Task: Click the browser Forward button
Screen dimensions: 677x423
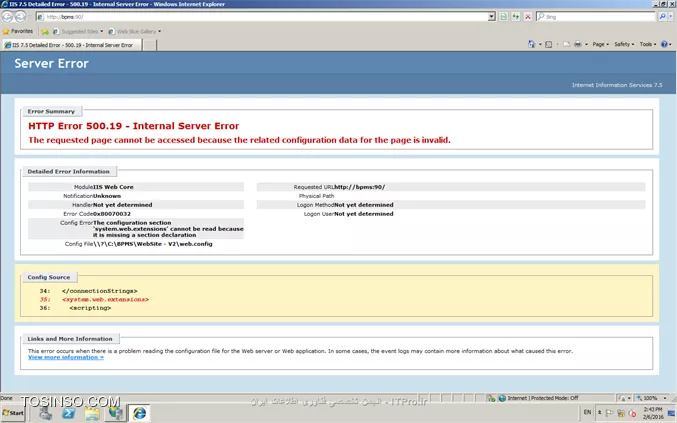Action: [20, 16]
